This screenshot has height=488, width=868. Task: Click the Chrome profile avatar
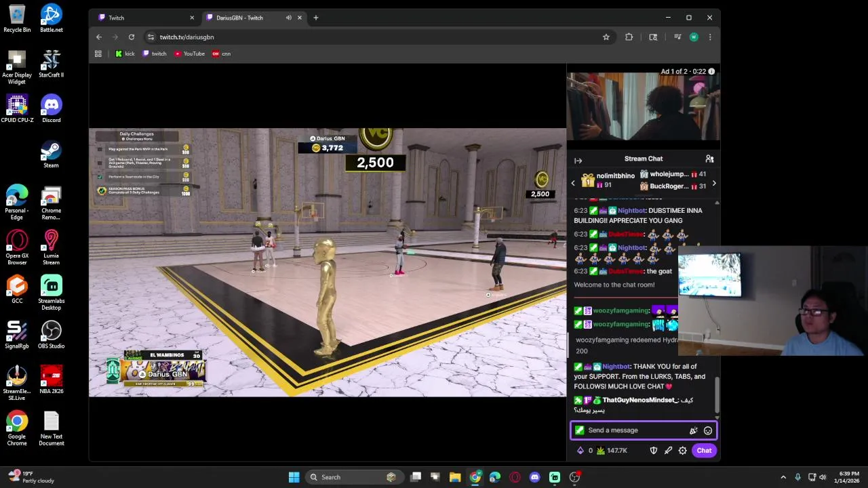tap(694, 37)
